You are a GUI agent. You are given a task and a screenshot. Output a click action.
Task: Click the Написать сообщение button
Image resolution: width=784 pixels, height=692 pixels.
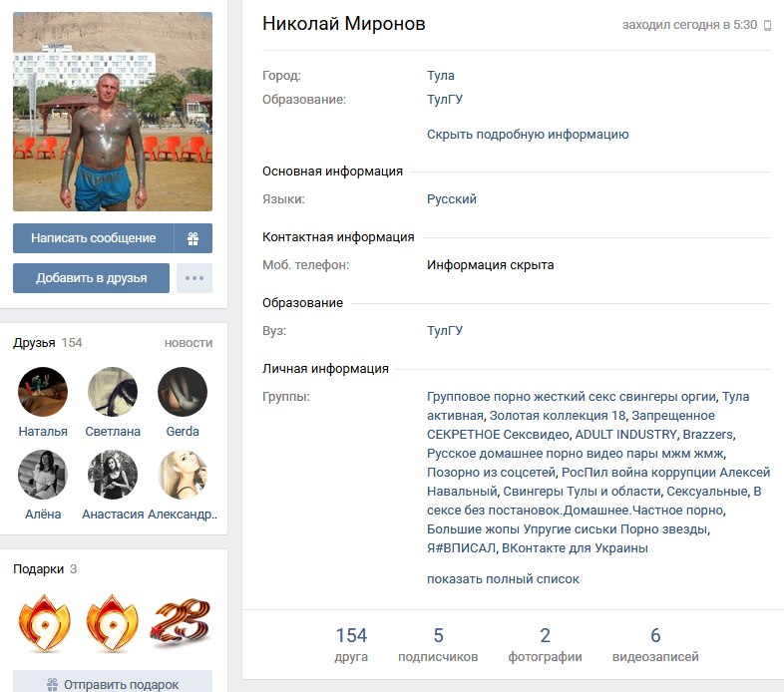pyautogui.click(x=94, y=238)
